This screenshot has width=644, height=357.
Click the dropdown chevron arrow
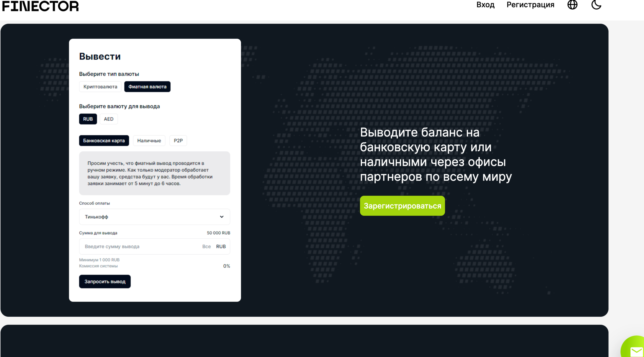(x=222, y=217)
